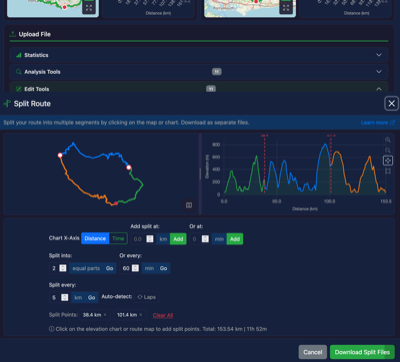400x362 pixels.
Task: Click the Add split at km input field
Action: (142, 239)
